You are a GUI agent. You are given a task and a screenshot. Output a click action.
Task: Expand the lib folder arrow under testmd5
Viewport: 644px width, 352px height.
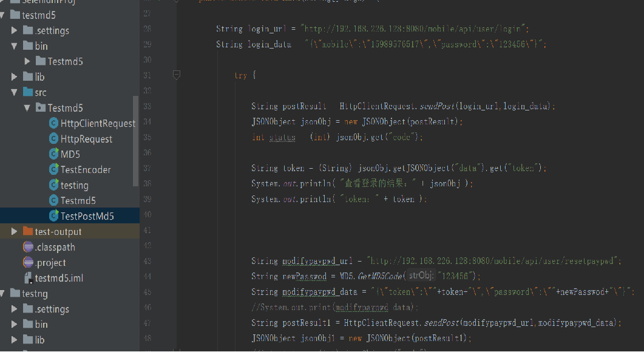click(15, 77)
